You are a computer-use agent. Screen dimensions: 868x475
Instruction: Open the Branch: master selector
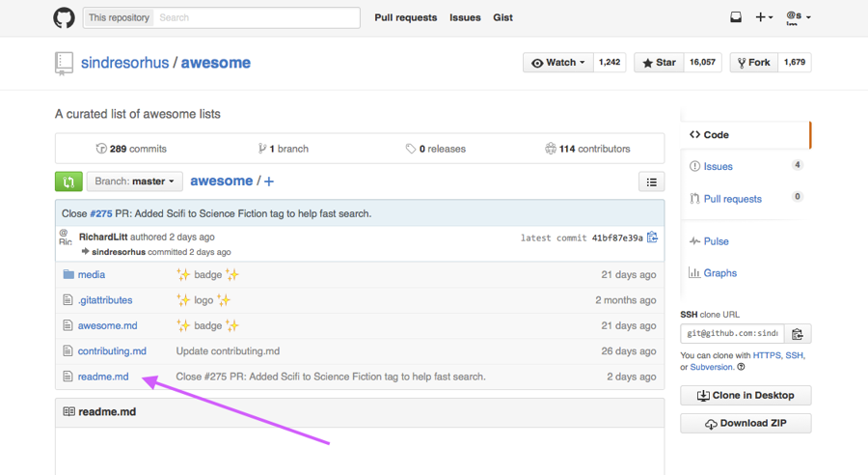pos(134,182)
